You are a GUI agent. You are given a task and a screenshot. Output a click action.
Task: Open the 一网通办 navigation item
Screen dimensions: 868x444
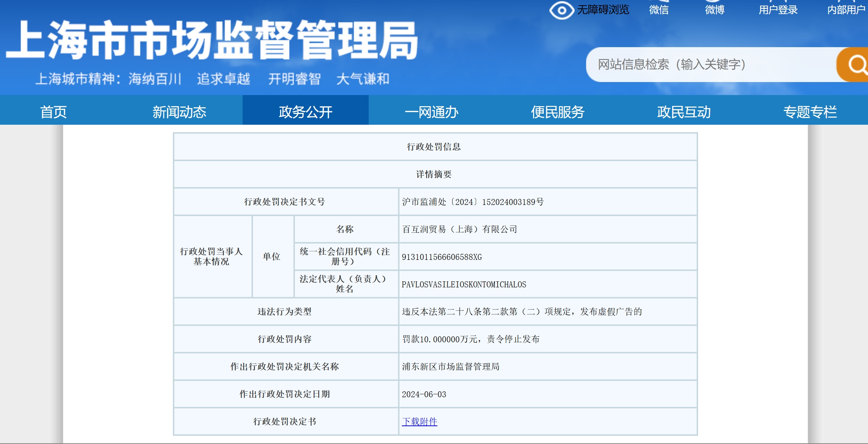pos(431,112)
